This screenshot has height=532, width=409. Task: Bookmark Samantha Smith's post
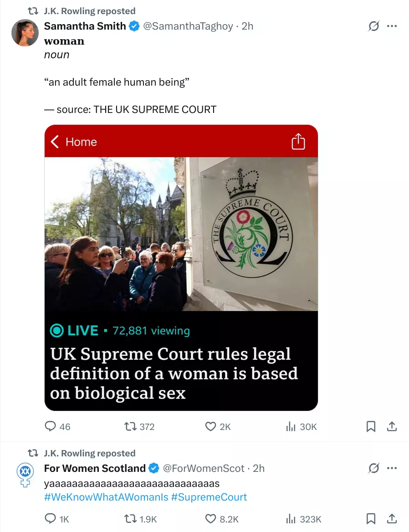[x=371, y=426]
